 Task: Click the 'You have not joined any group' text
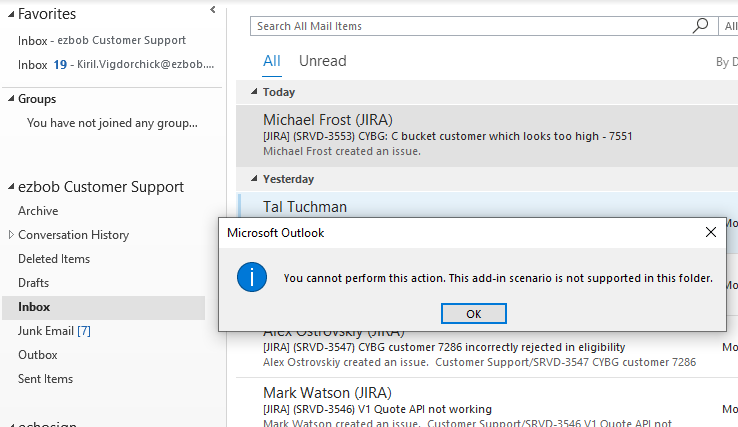[112, 123]
